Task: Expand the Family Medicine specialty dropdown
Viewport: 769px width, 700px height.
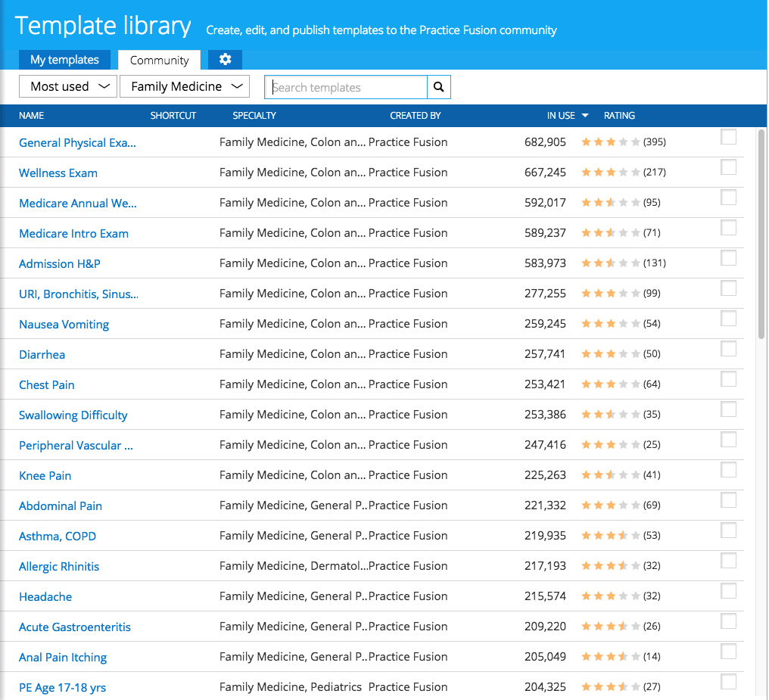Action: [185, 87]
